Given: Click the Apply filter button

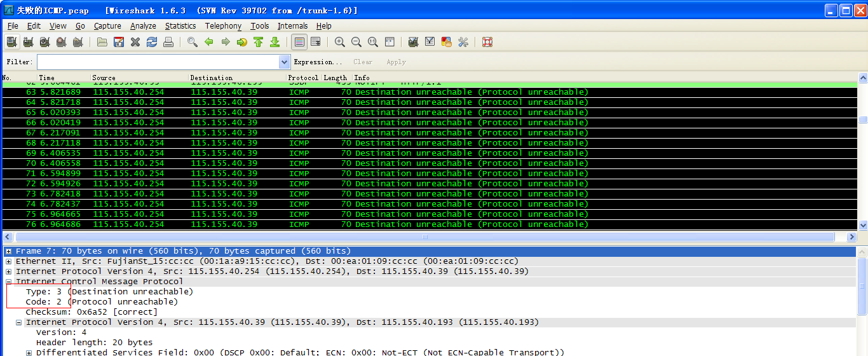Looking at the screenshot, I should (396, 62).
